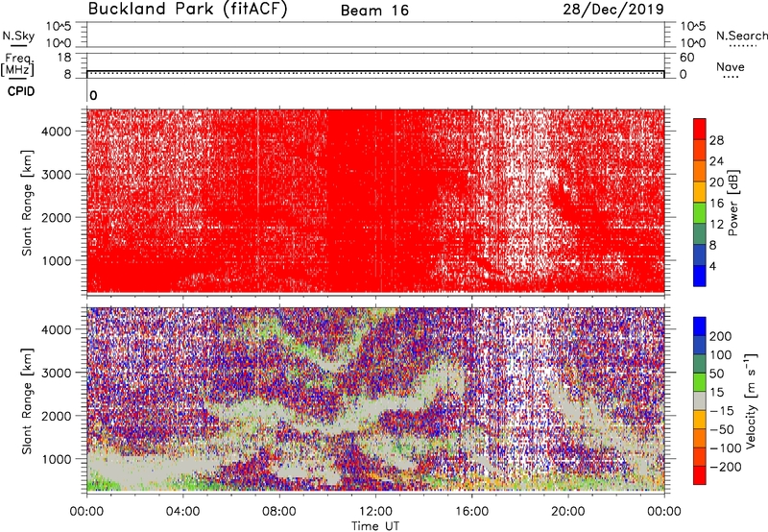768x532 pixels.
Task: Click the '08:00' time tick label
Action: [279, 512]
